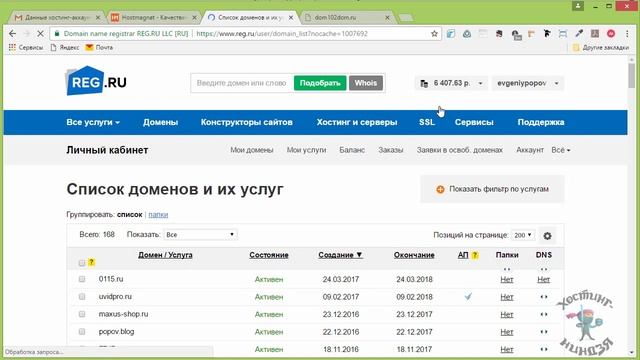Open Заявки в освоб. доменах link
Screen dimensions: 640x360
460,150
